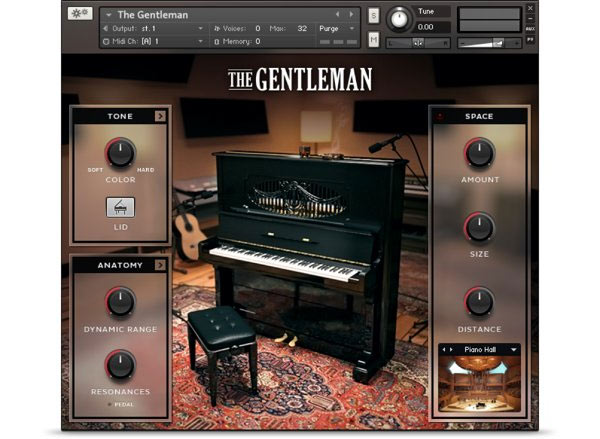The width and height of the screenshot is (600, 439).
Task: Click the Memory icon
Action: (x=217, y=42)
